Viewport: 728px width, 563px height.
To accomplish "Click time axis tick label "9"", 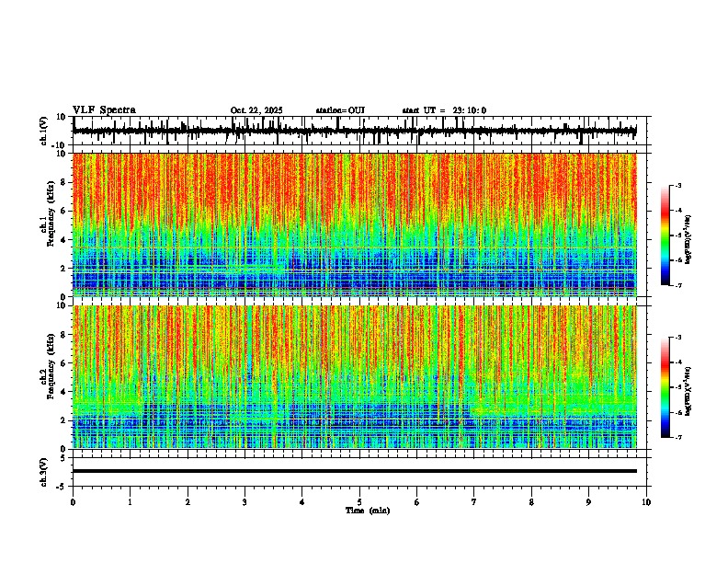I will (588, 502).
